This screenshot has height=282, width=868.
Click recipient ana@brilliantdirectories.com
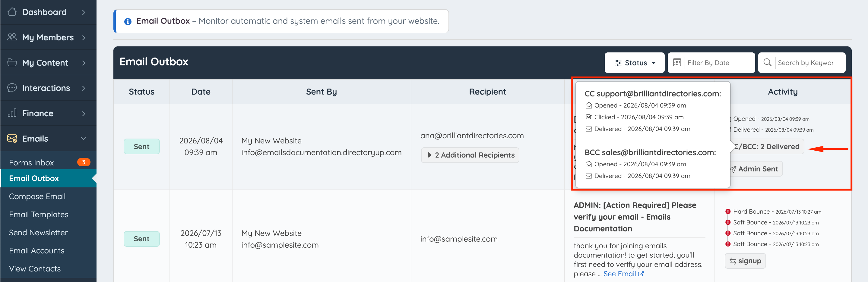[x=472, y=136]
